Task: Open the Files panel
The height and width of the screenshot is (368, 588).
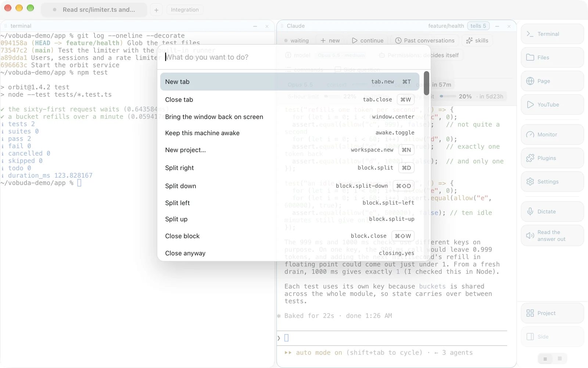Action: pos(552,57)
